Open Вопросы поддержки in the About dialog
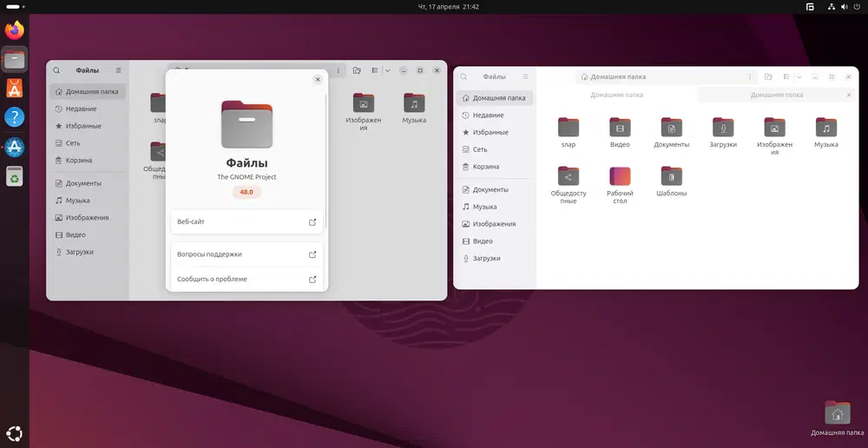 pos(247,254)
